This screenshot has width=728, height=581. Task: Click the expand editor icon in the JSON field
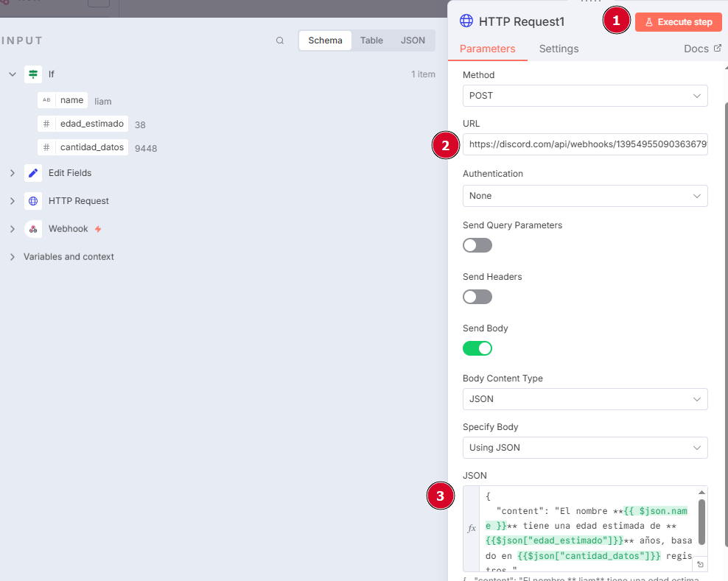coord(700,564)
